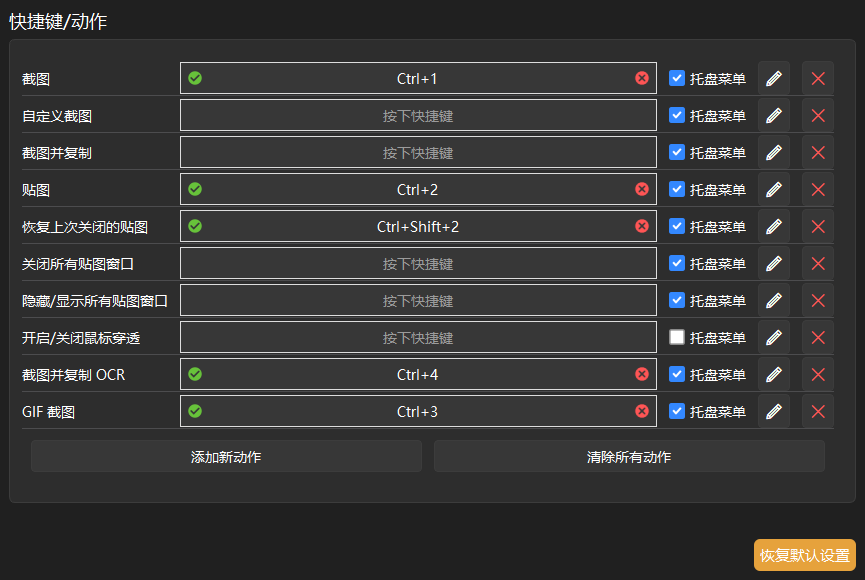Enable 托盘菜单 for 开启/关闭鼠标穿透
The width and height of the screenshot is (865, 580).
pyautogui.click(x=677, y=337)
